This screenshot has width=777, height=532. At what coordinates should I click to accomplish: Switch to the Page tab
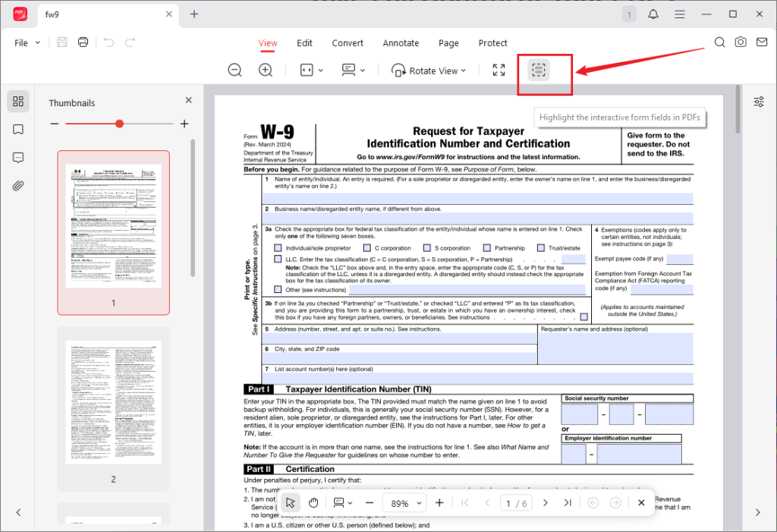[448, 43]
